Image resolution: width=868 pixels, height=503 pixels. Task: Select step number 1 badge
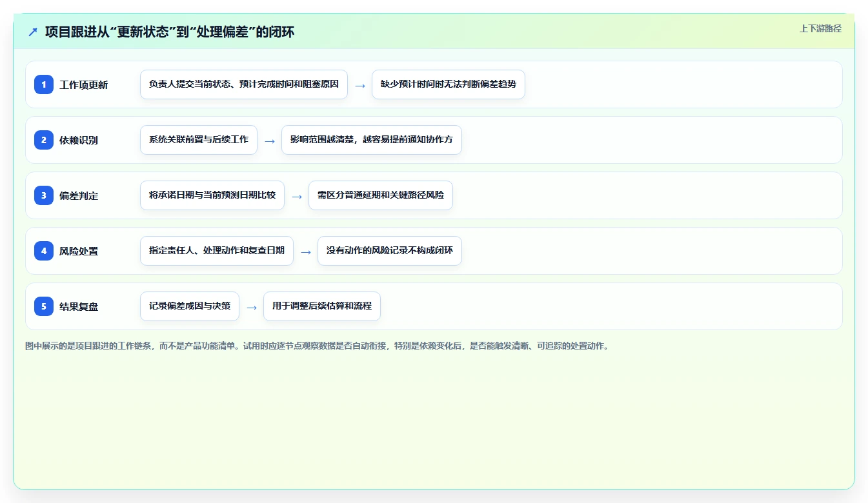click(x=44, y=84)
